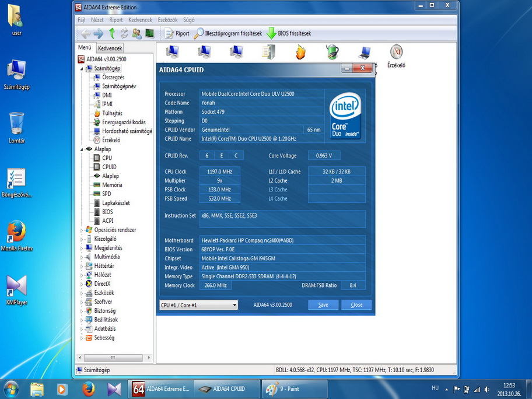Screen dimensions: 532x399
Task: Select Összegzés in the tree
Action: point(113,78)
